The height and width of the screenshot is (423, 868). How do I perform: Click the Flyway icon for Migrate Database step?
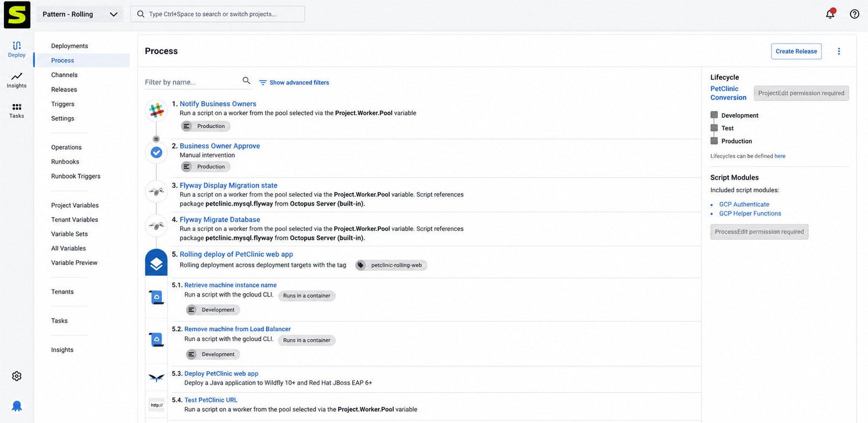pos(156,225)
